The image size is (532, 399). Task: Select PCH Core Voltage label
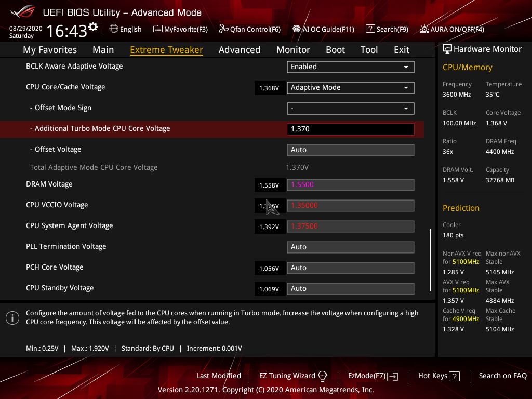point(55,268)
